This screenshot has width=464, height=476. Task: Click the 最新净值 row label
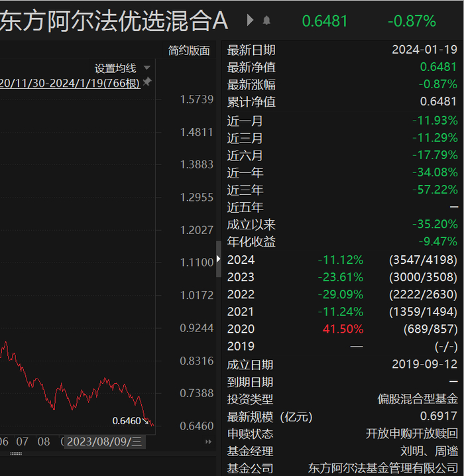click(x=251, y=68)
